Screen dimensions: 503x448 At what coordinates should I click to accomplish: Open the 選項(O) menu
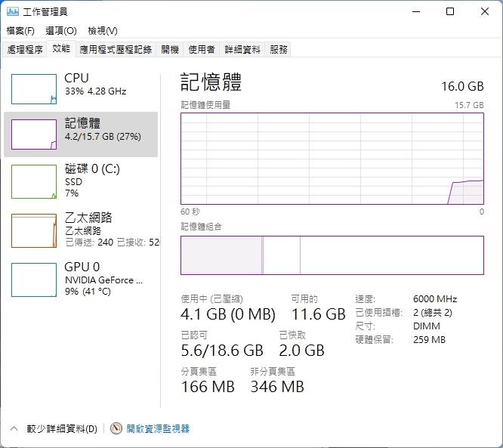pos(60,31)
